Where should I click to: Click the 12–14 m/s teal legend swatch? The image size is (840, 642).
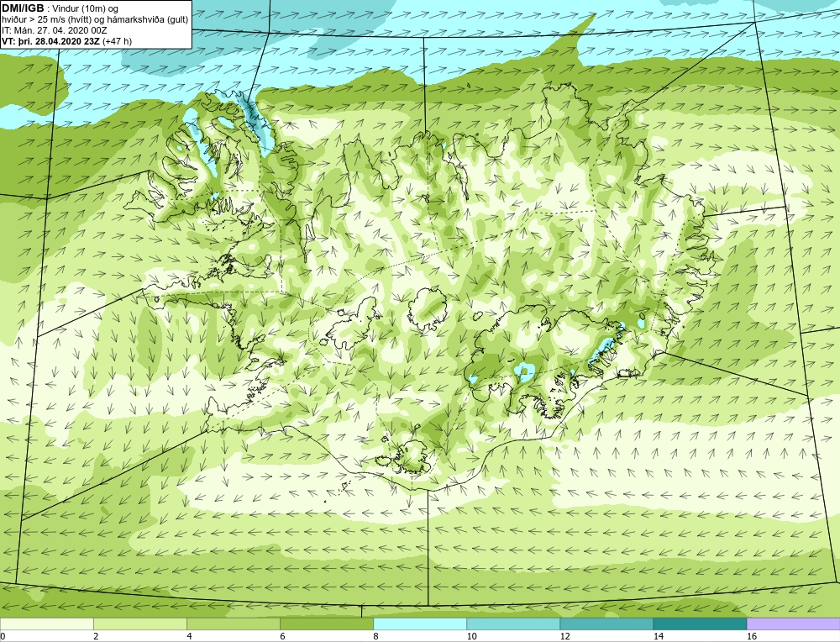point(606,624)
